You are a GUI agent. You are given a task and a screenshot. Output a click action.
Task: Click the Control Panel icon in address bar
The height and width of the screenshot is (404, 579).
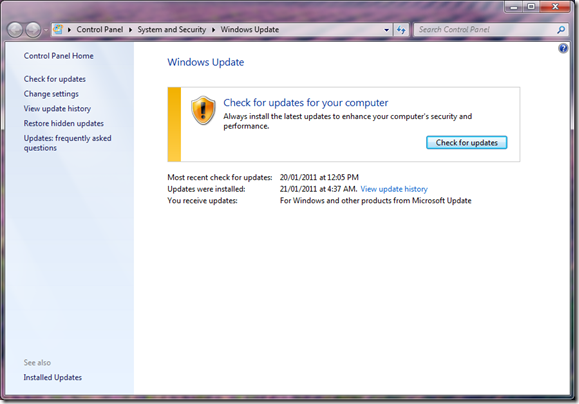point(58,29)
